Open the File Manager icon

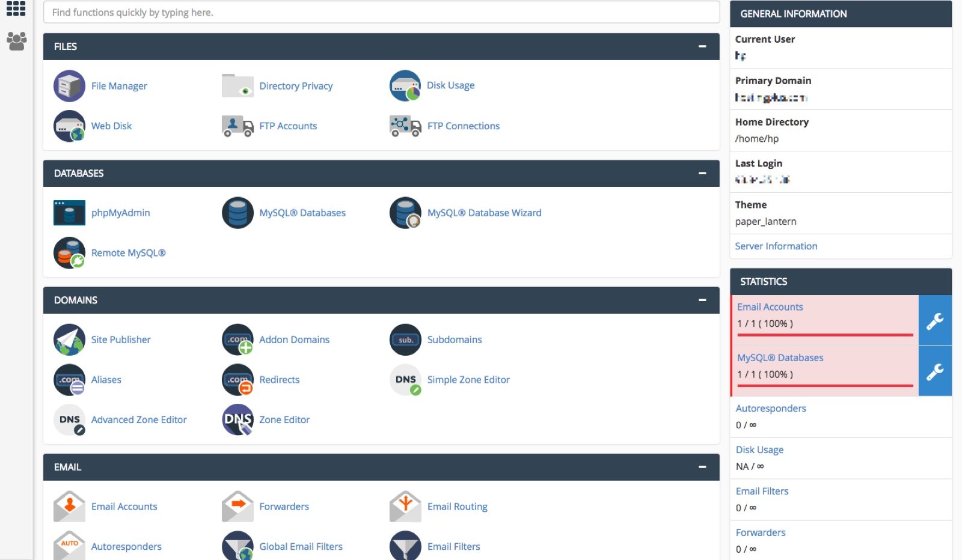click(69, 86)
